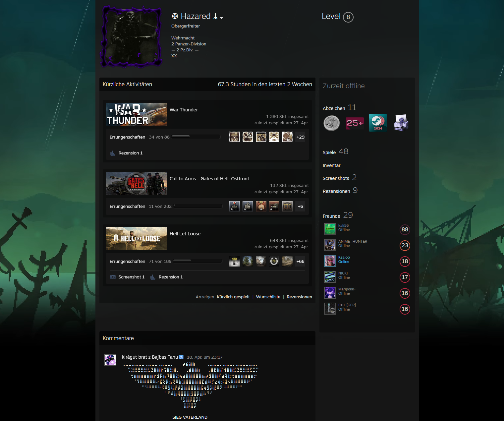Switch to the Wunschliste view
Screen dimensions: 504x421
pos(268,297)
